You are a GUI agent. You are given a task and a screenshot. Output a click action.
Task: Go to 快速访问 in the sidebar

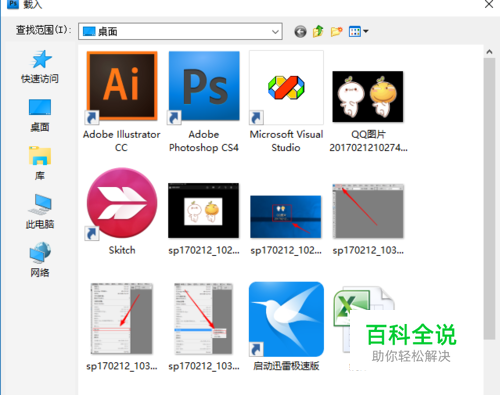click(x=40, y=66)
